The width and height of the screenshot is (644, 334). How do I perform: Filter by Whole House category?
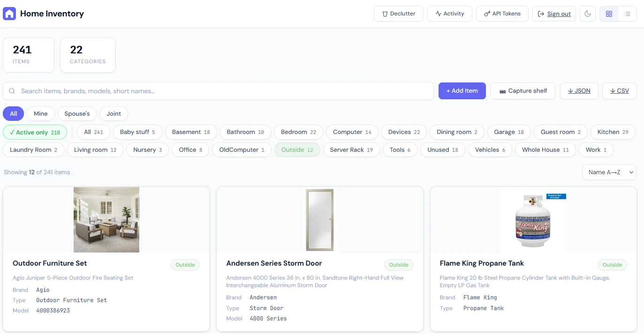click(546, 150)
